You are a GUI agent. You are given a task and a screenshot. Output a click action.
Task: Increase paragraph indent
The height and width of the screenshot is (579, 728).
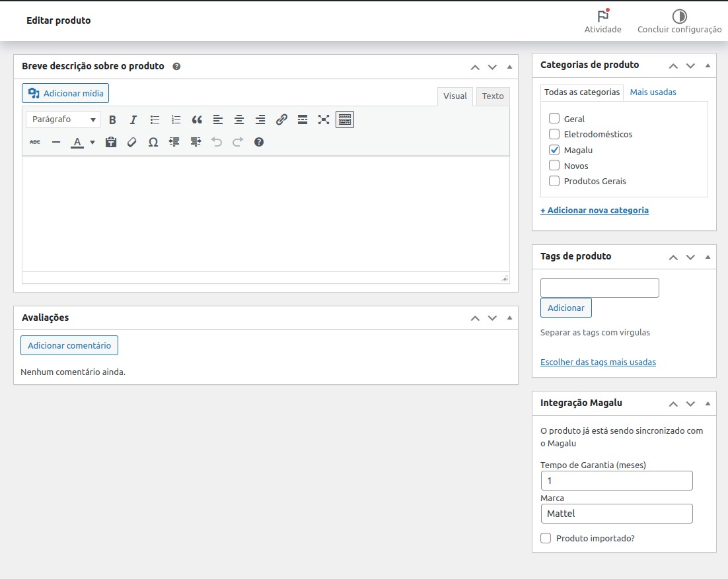coord(196,142)
